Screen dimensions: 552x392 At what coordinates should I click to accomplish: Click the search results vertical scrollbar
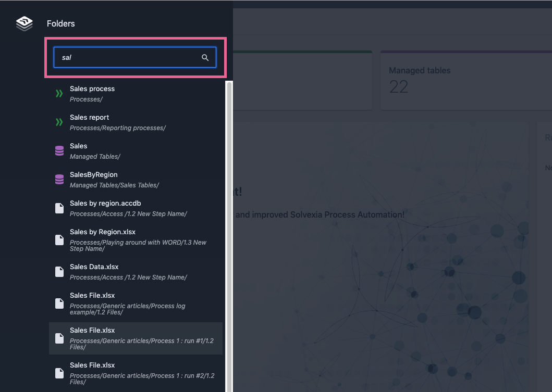[x=228, y=234]
